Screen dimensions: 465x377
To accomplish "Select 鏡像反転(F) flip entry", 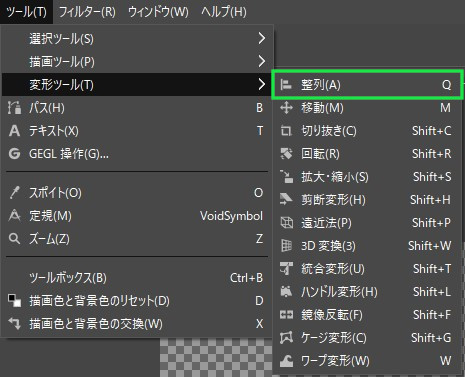I will point(367,315).
